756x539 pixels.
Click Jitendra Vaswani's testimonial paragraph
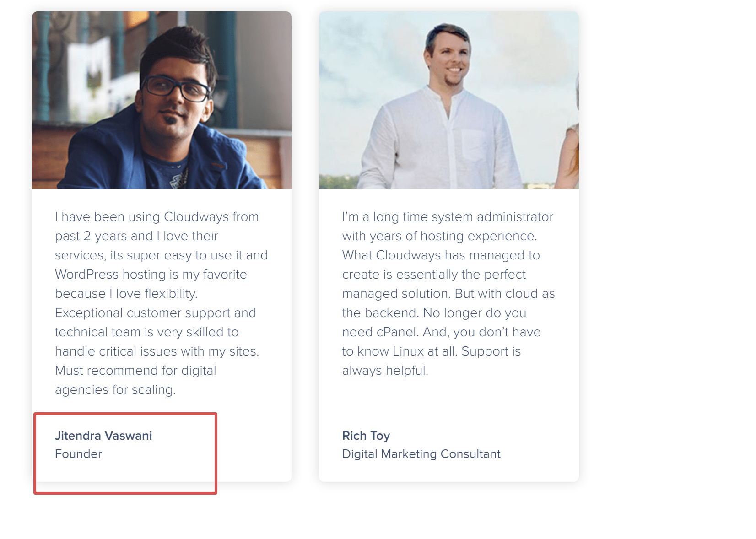pos(162,303)
